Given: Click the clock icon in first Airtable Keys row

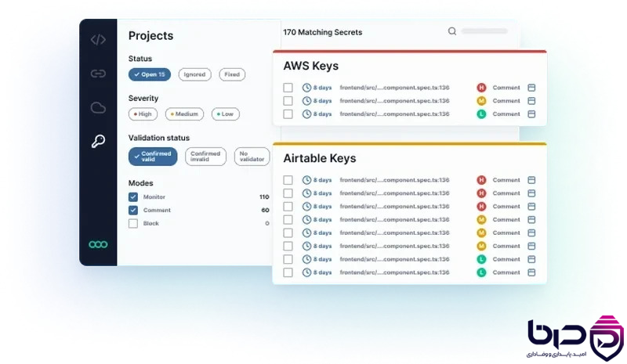Looking at the screenshot, I should tap(306, 180).
